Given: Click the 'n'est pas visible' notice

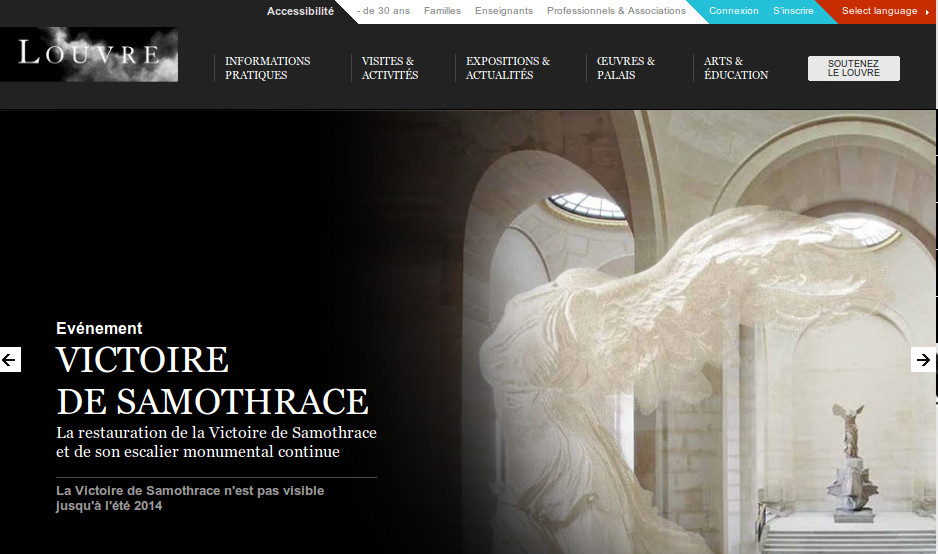Looking at the screenshot, I should (x=190, y=498).
